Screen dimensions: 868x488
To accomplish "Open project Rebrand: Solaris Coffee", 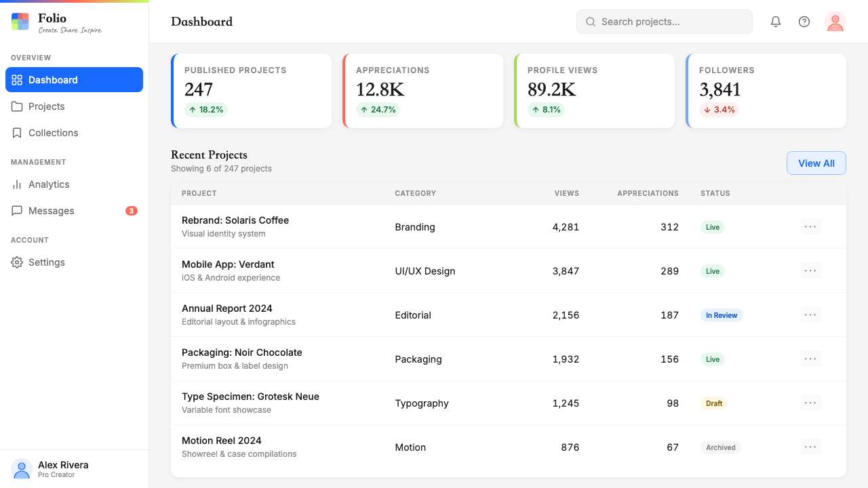I will point(235,220).
